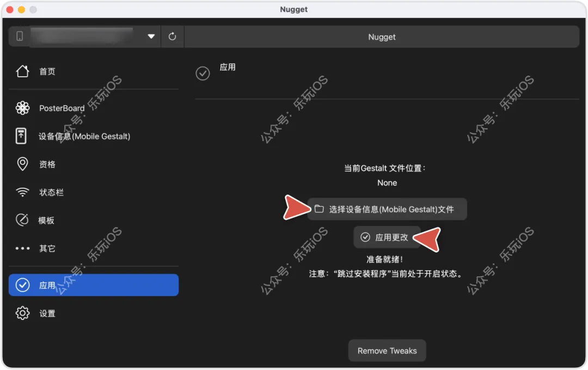Click the 资格 location pin icon
This screenshot has height=370, width=588.
coord(22,164)
